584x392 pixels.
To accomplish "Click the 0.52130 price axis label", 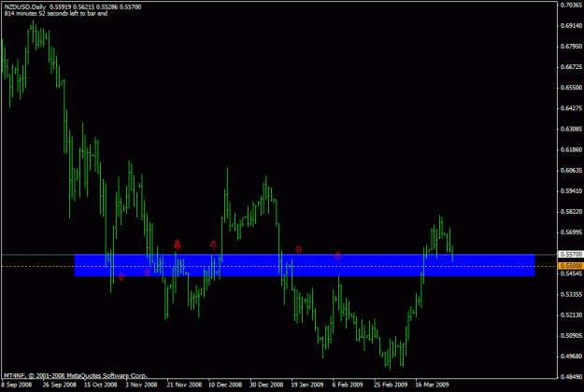I will pyautogui.click(x=571, y=315).
